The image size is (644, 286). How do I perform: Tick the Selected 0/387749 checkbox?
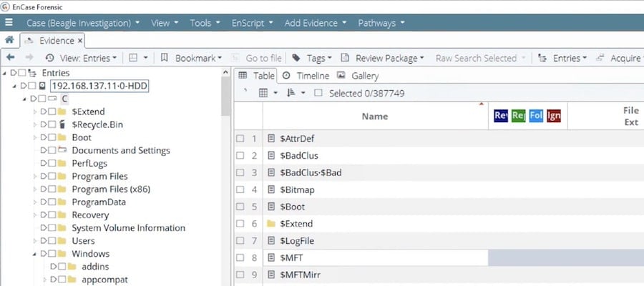pos(318,93)
